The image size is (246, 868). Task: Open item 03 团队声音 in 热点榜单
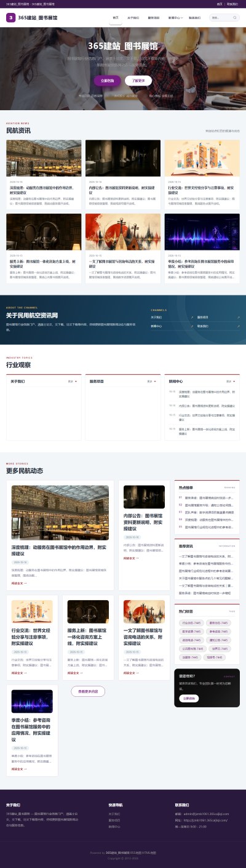click(x=206, y=512)
